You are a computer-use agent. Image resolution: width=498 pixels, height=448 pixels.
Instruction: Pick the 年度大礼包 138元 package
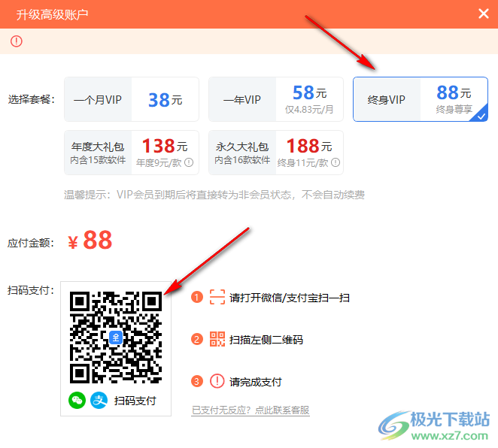pyautogui.click(x=132, y=153)
